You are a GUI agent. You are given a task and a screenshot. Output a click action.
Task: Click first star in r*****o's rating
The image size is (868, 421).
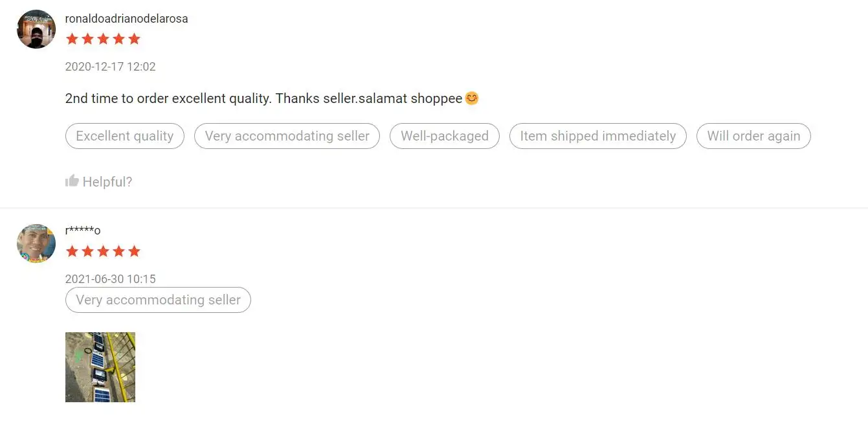point(72,251)
